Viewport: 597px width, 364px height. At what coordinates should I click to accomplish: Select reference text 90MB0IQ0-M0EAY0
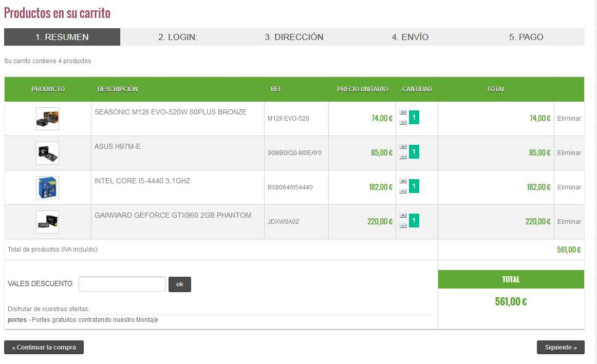294,153
